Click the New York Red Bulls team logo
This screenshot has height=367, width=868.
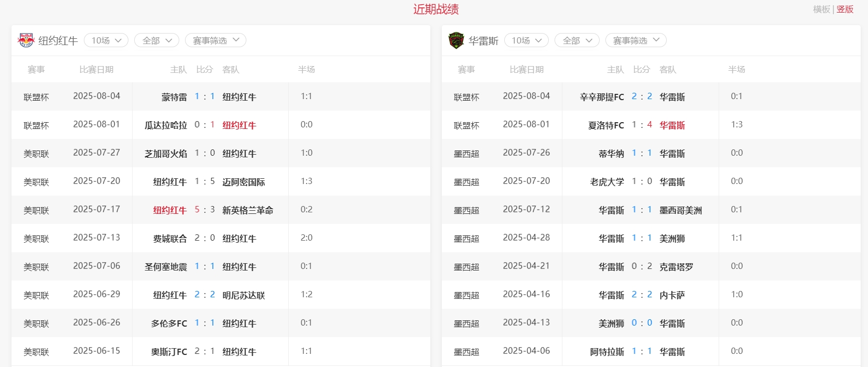point(26,40)
